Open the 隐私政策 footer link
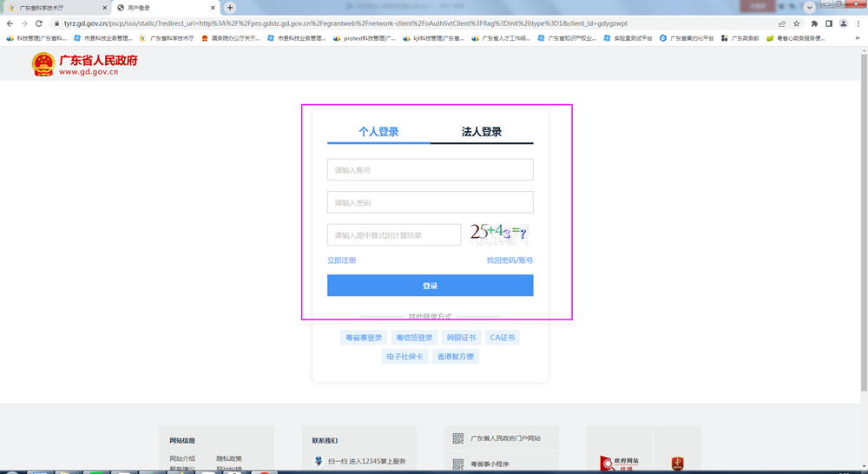This screenshot has height=474, width=868. (x=229, y=458)
